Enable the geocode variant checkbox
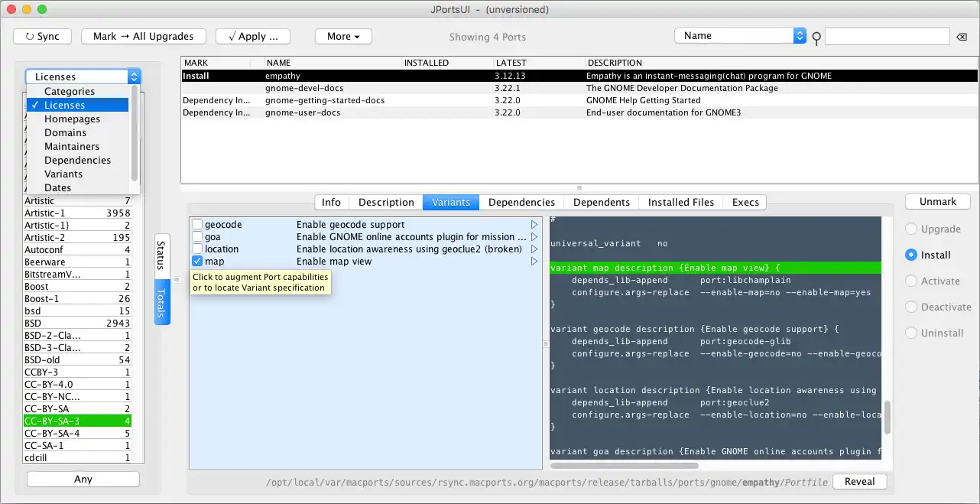This screenshot has width=980, height=504. click(x=197, y=225)
